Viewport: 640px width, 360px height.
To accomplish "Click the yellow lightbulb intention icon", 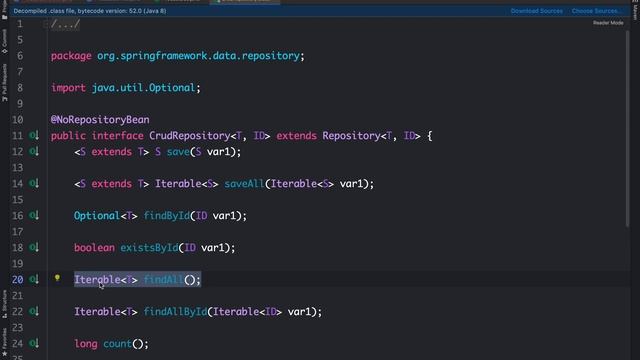I will [57, 278].
